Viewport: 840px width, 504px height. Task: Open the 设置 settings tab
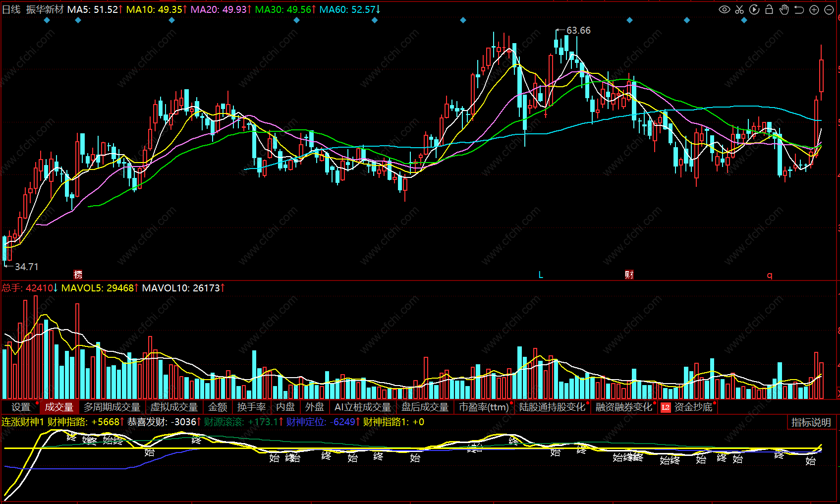tap(21, 407)
